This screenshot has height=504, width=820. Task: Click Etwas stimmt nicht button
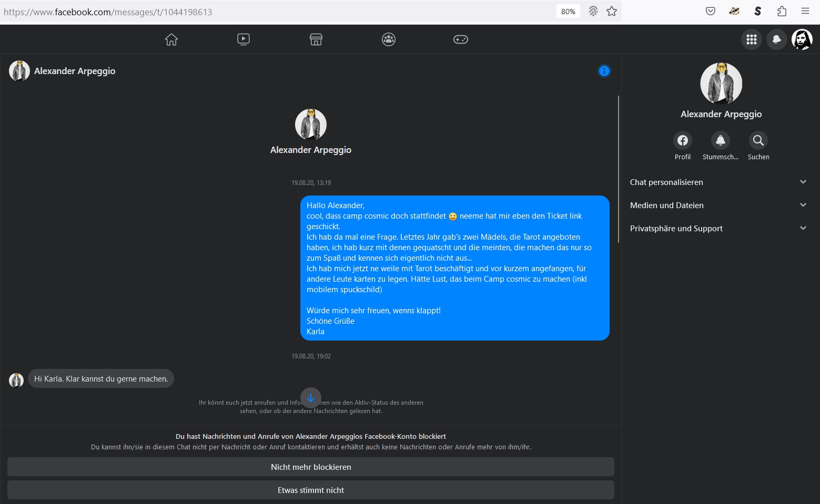tap(311, 490)
